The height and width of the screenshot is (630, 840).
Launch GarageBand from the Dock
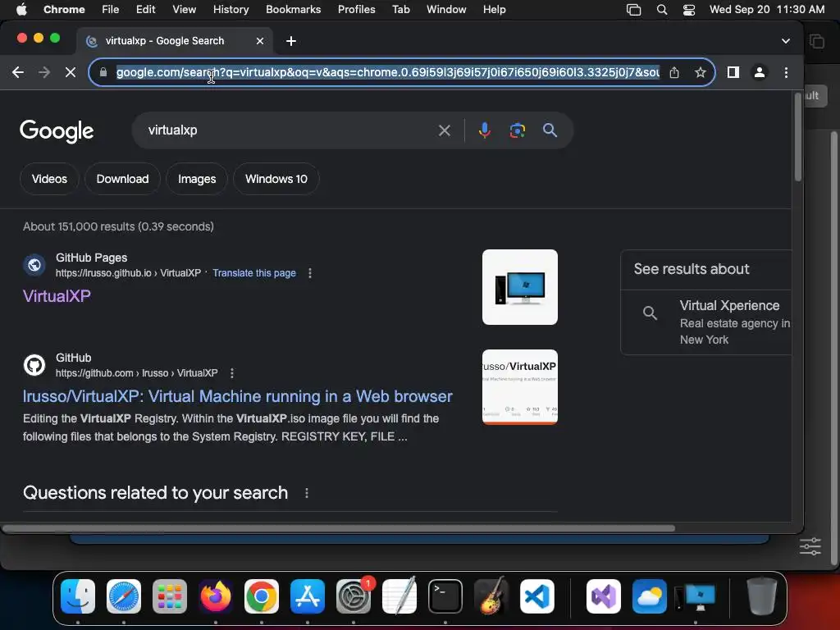[491, 596]
